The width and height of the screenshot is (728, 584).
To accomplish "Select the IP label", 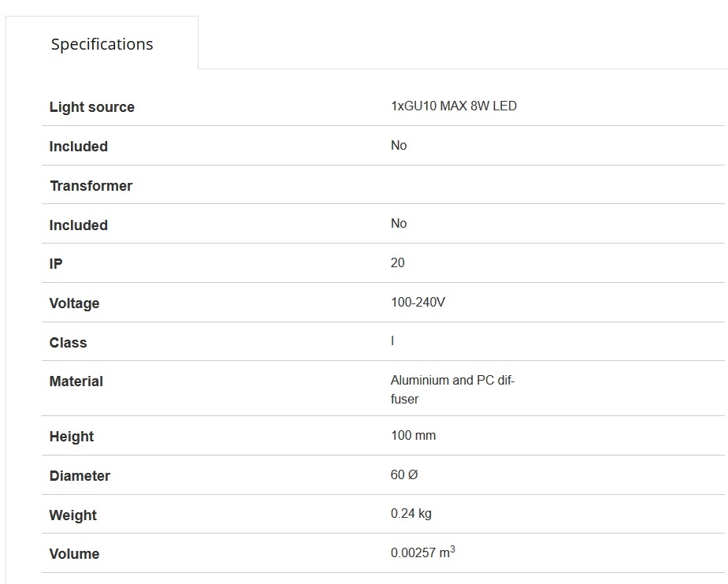I will click(x=56, y=264).
